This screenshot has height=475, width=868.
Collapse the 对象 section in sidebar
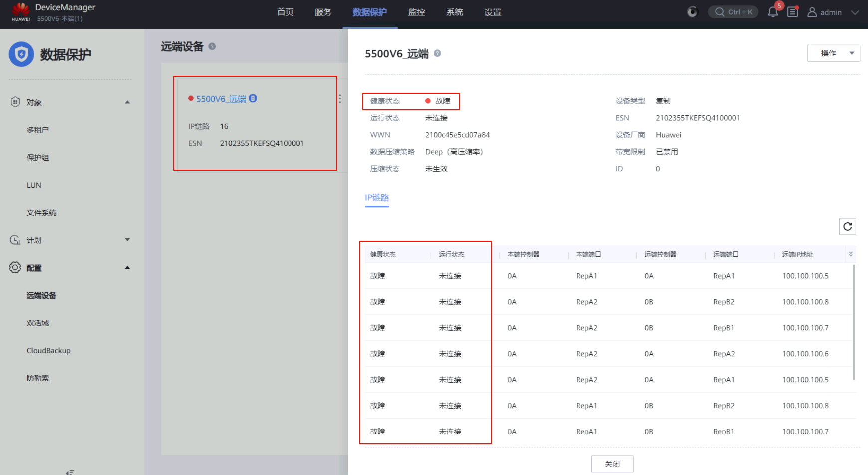[x=127, y=102]
